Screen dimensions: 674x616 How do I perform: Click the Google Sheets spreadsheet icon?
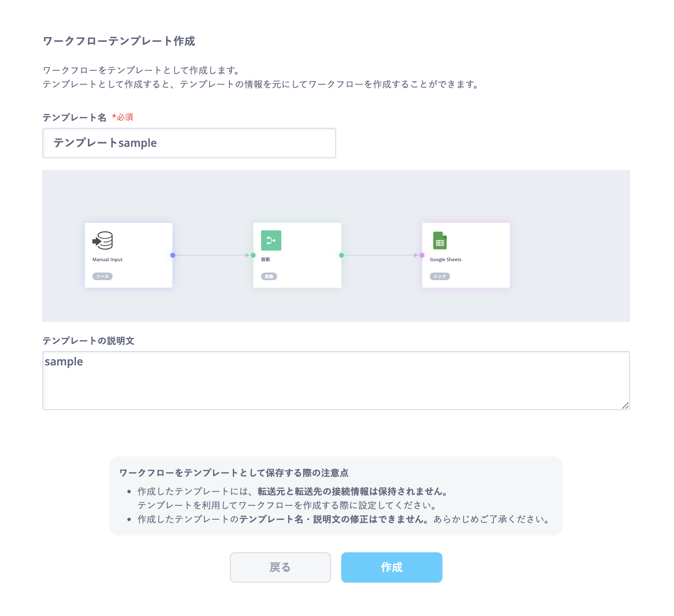(440, 240)
